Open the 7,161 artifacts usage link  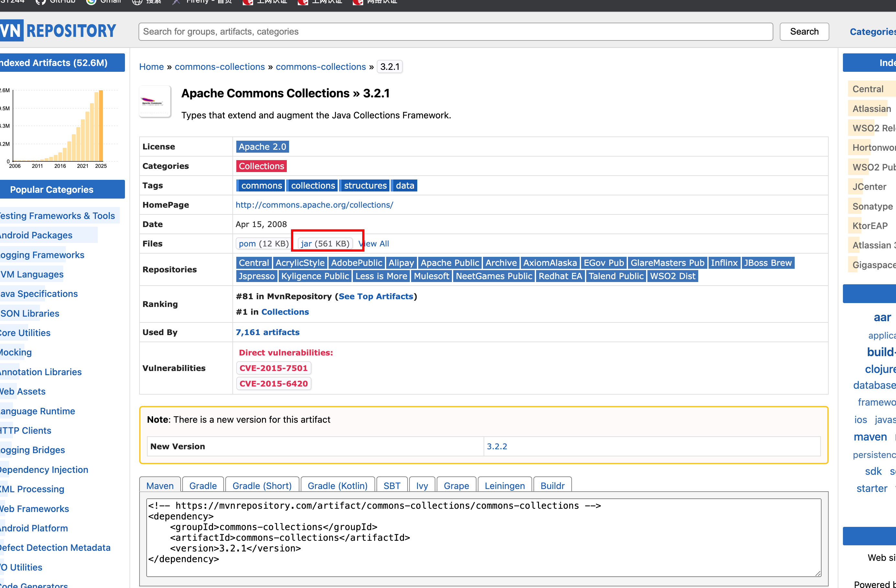click(x=267, y=332)
